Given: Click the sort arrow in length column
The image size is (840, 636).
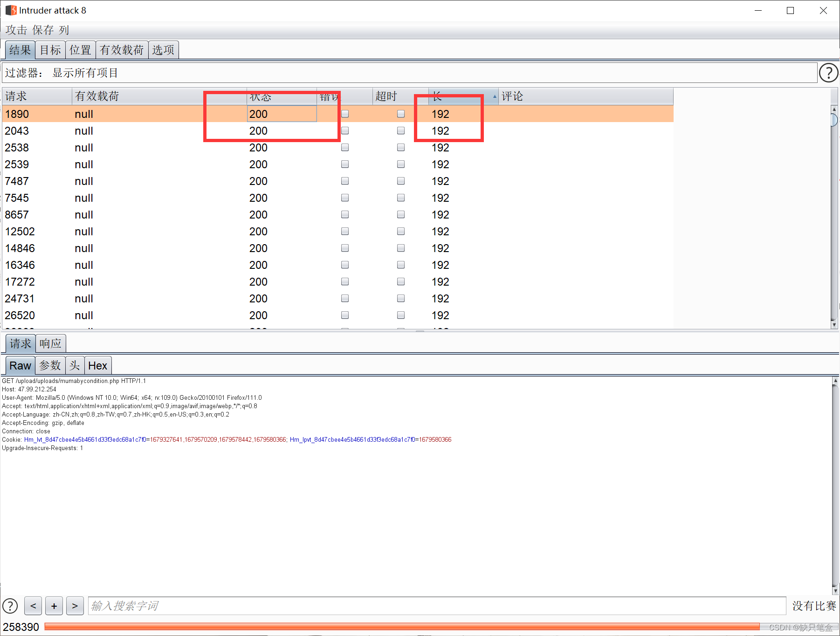Looking at the screenshot, I should (495, 96).
